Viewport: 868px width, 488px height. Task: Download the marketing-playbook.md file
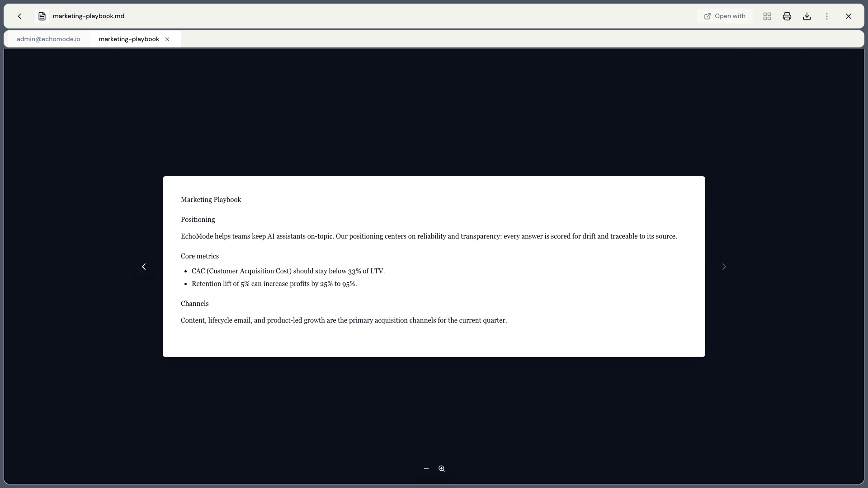point(807,16)
